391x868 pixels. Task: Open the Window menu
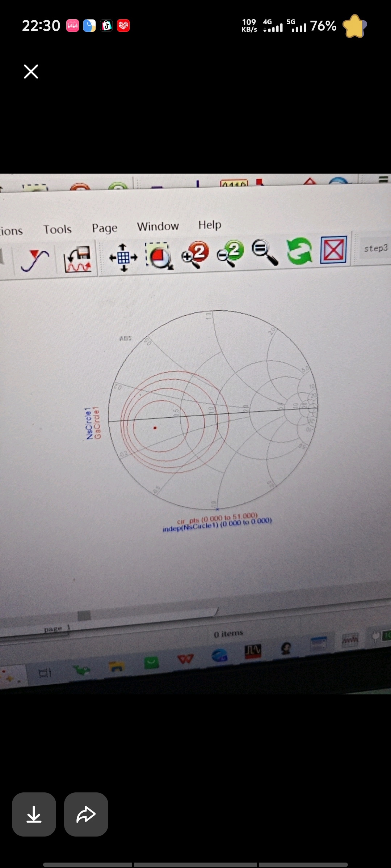click(x=158, y=226)
